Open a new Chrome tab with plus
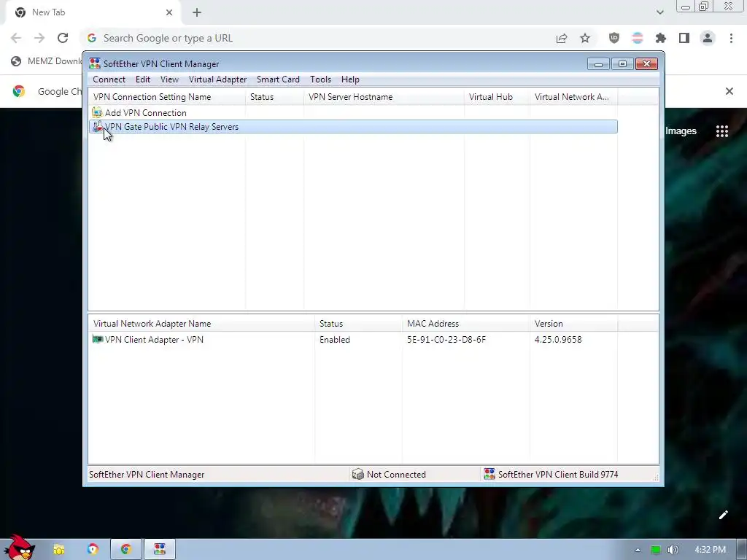747x560 pixels. pyautogui.click(x=197, y=12)
